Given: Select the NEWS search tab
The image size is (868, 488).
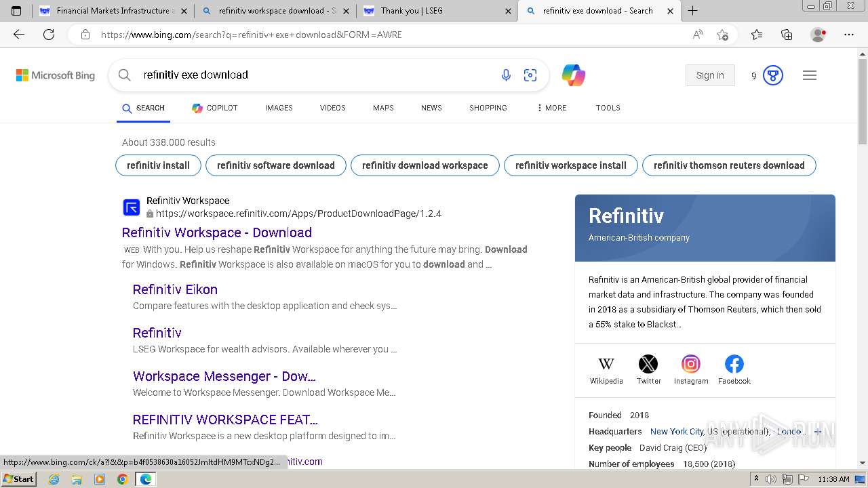Looking at the screenshot, I should (431, 108).
